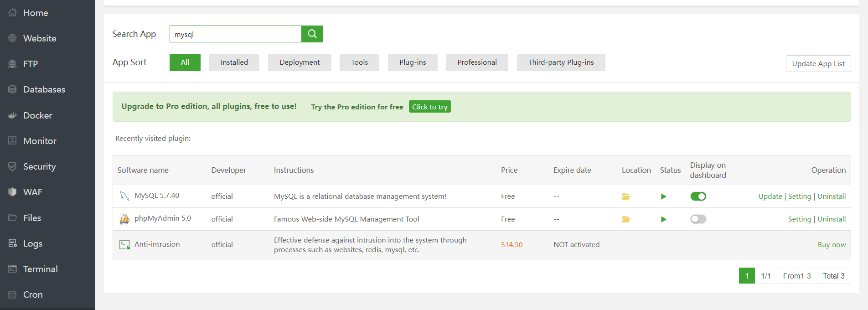The width and height of the screenshot is (868, 310).
Task: Disable MySQL display on dashboard toggle
Action: [698, 196]
